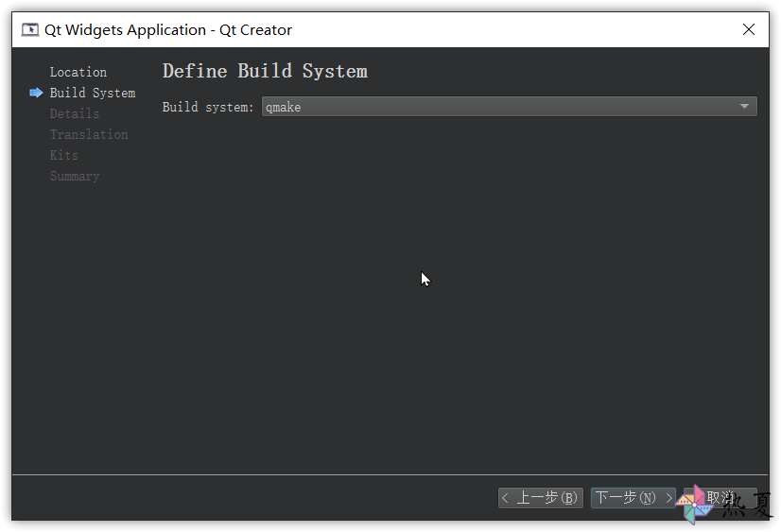The width and height of the screenshot is (781, 532).
Task: Click the Summary wizard step
Action: coord(75,177)
